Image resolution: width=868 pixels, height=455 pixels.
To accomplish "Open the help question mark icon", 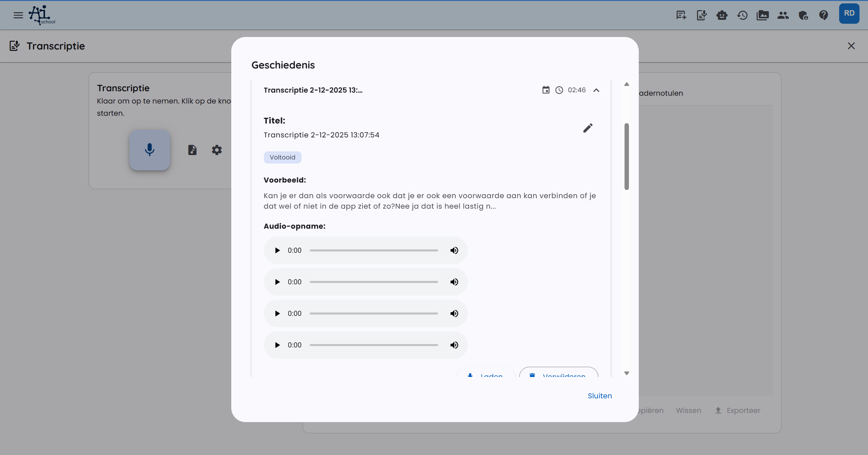I will pos(824,15).
